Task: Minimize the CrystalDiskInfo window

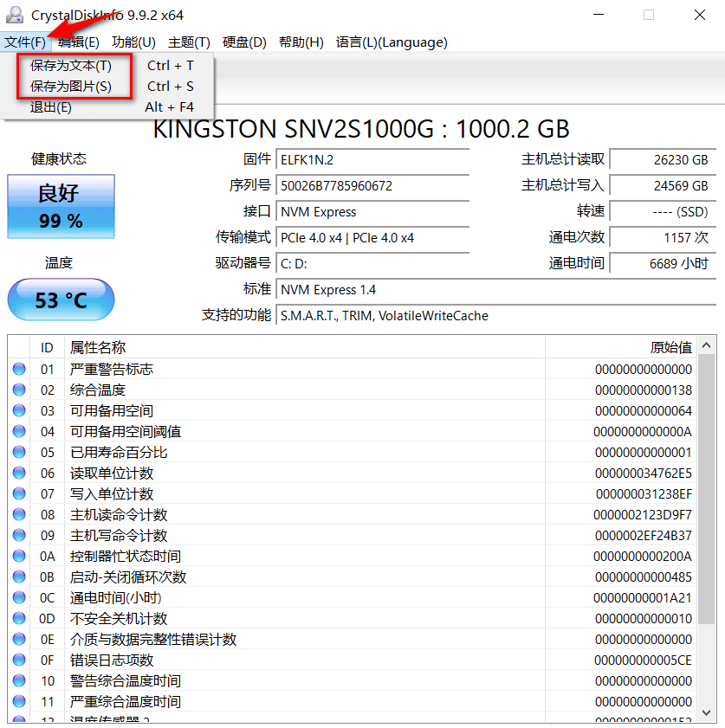Action: point(599,15)
